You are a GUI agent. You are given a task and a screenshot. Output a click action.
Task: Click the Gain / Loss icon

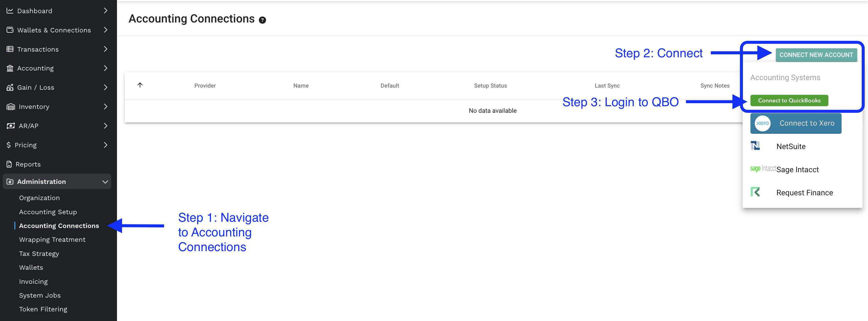click(x=10, y=87)
